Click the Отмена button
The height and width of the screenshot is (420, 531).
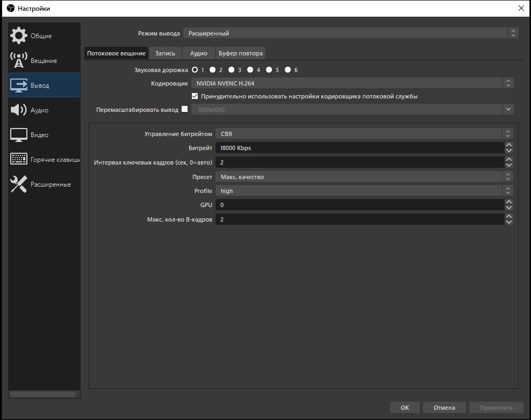444,408
